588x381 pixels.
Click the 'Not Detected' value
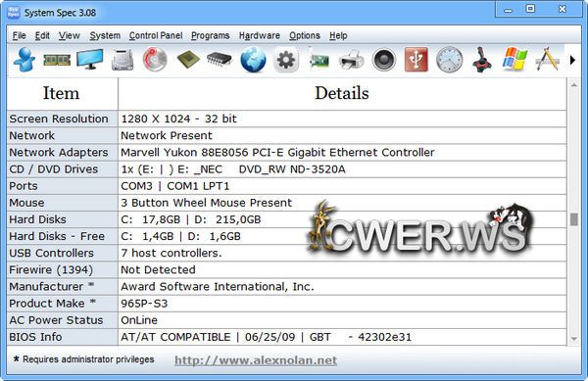(158, 270)
